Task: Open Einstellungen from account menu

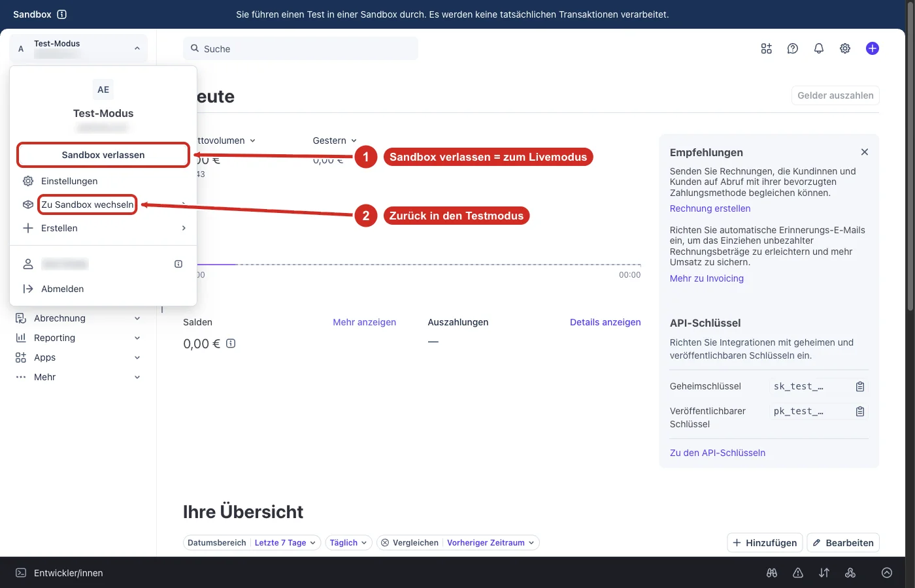Action: tap(103, 181)
